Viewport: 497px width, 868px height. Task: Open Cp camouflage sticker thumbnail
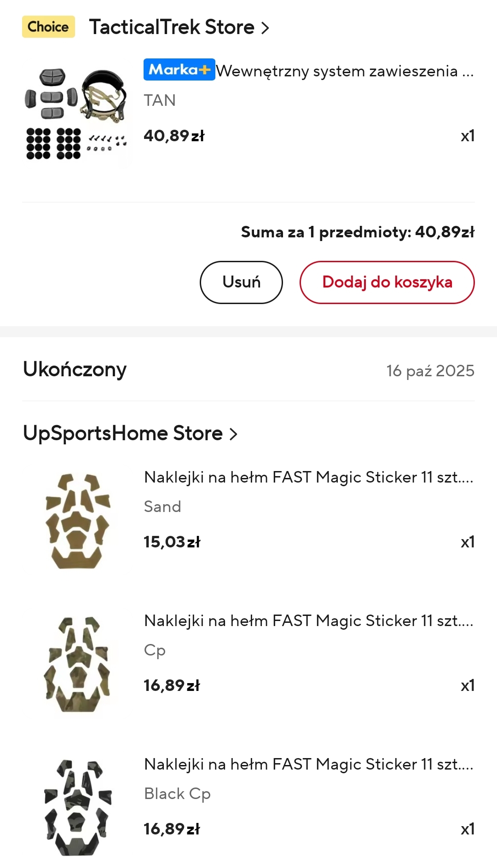click(77, 664)
